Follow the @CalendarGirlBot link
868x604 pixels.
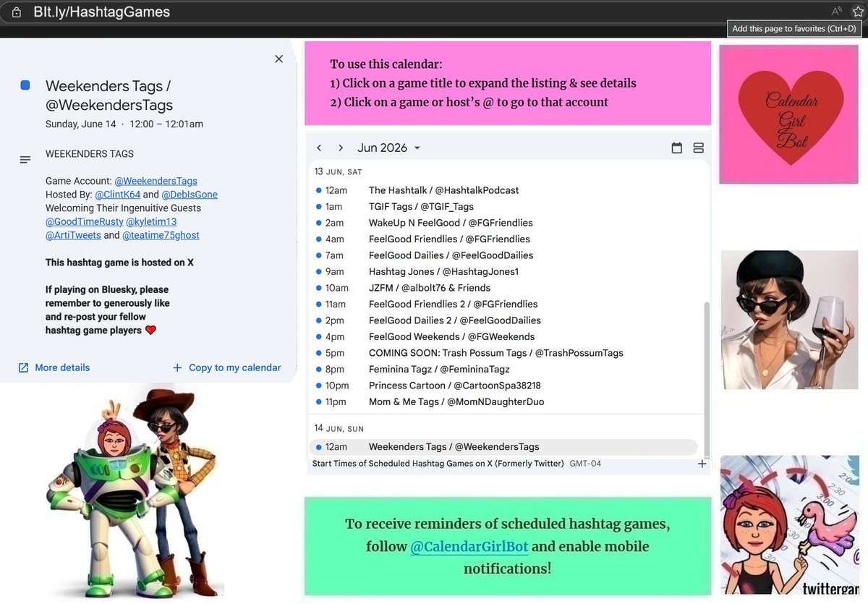pyautogui.click(x=469, y=547)
